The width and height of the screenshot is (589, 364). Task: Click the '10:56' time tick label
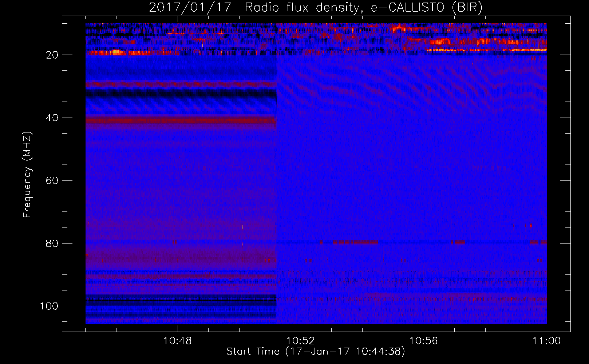pos(423,341)
